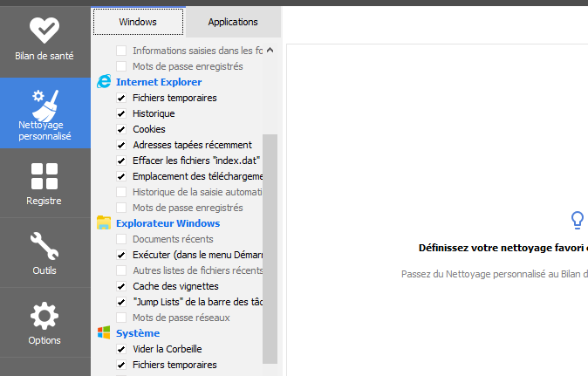This screenshot has width=588, height=376.
Task: Switch to the Windows tab
Action: [x=139, y=22]
